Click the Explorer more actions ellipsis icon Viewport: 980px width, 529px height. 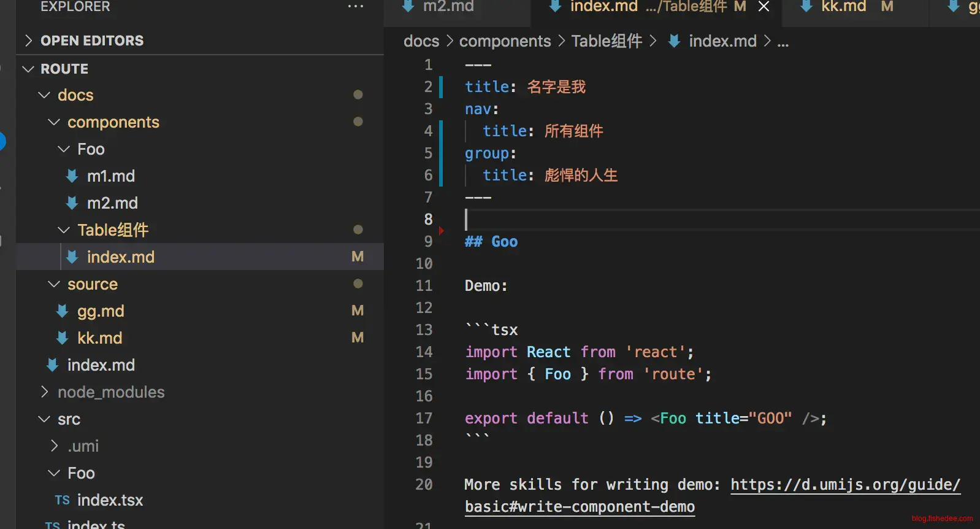pos(355,7)
